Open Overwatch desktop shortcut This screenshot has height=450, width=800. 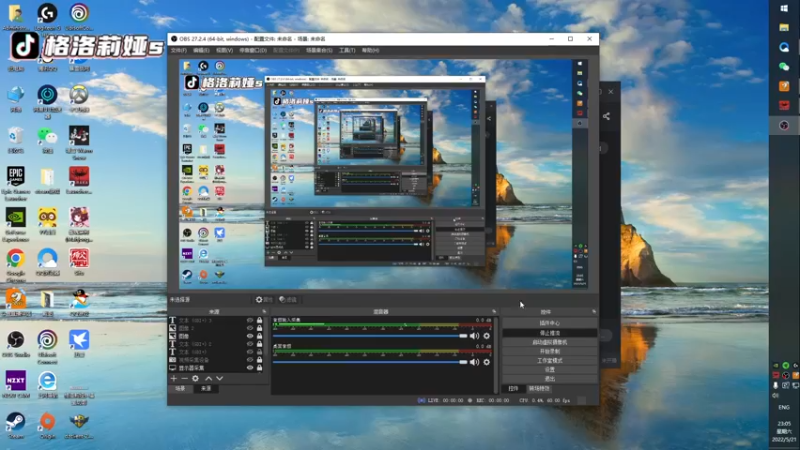[79, 98]
